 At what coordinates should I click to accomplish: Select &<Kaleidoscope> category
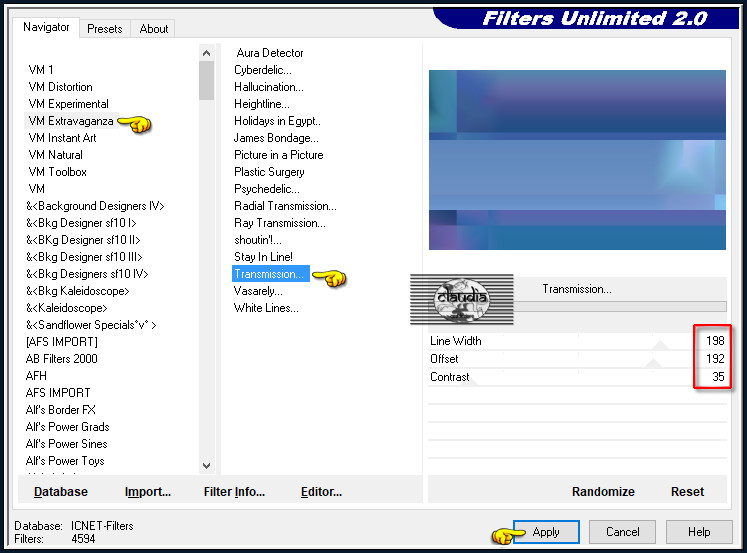(x=67, y=308)
